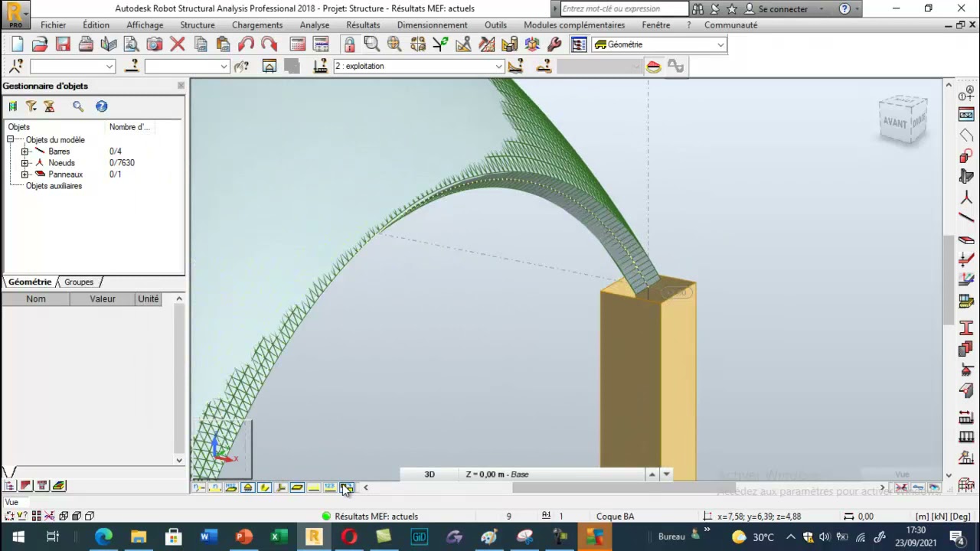This screenshot has height=551, width=980.
Task: Open the layout selector icon beside Géométrie
Action: (579, 44)
